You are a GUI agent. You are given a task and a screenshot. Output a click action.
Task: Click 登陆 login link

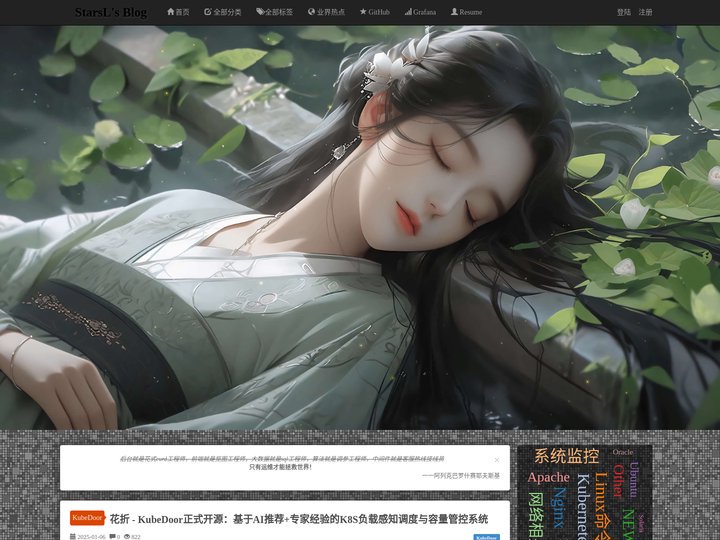click(624, 12)
